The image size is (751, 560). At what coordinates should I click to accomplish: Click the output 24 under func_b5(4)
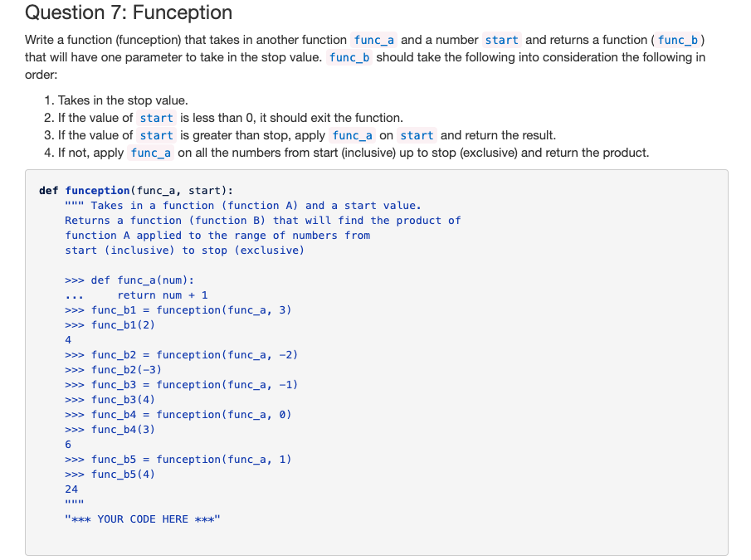click(70, 489)
